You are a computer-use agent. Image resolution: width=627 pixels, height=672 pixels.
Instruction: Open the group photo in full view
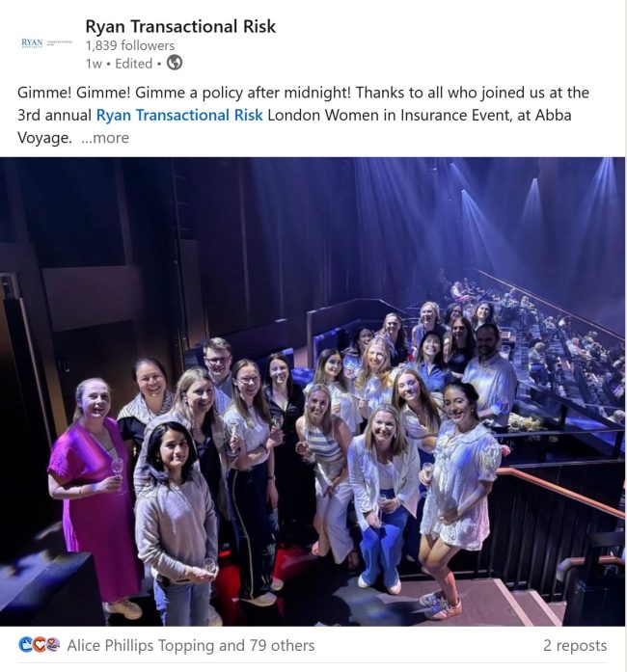tap(313, 289)
